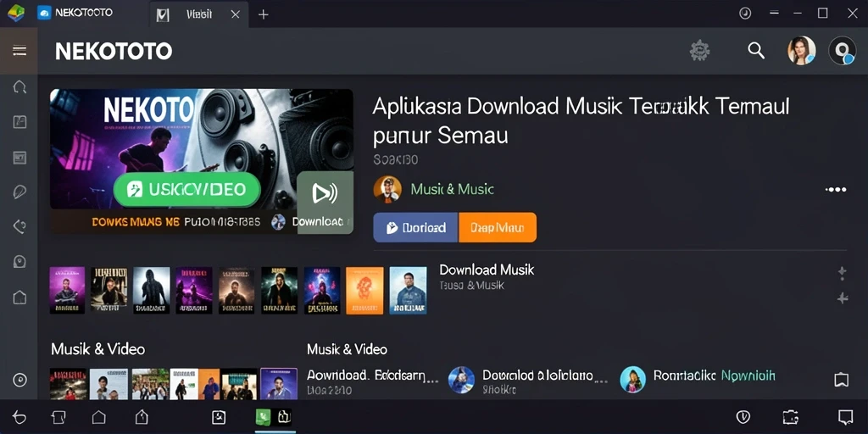The width and height of the screenshot is (868, 434).
Task: Click the green button on the banner
Action: tap(186, 190)
